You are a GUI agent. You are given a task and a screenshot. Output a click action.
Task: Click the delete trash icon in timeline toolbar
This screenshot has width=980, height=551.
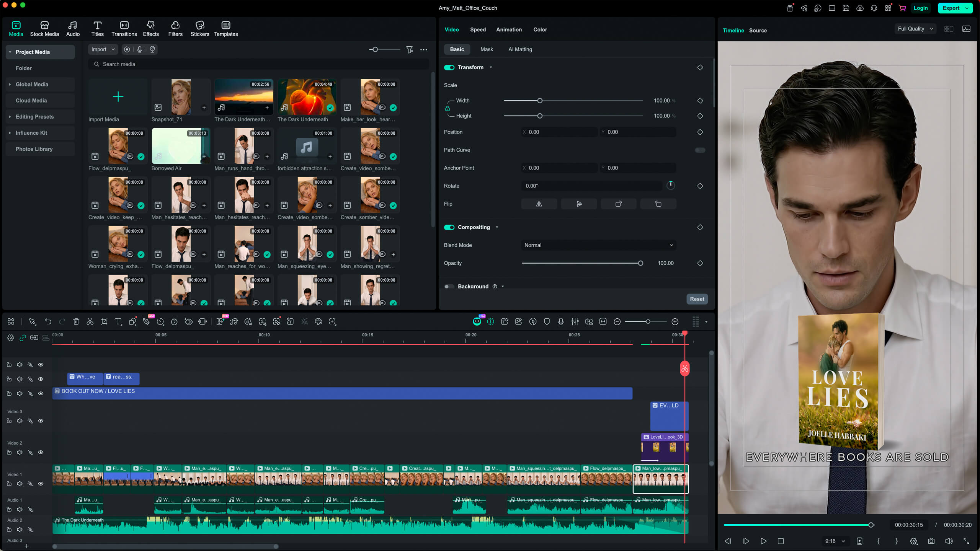tap(76, 322)
